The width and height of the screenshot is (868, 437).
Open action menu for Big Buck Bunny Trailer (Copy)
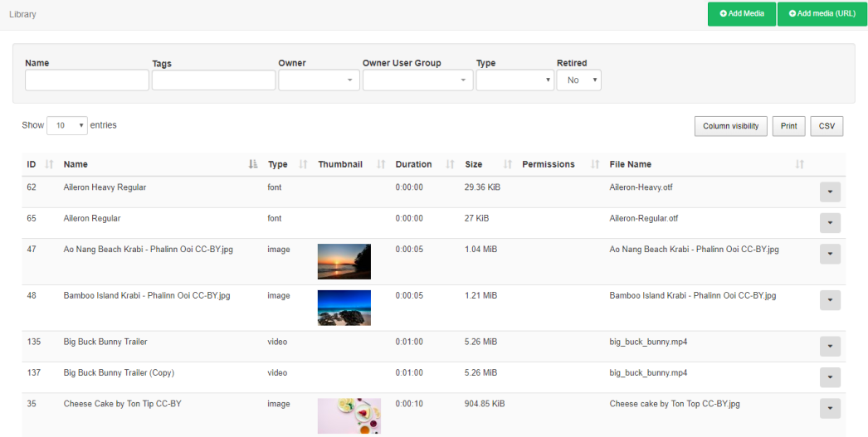pos(830,377)
